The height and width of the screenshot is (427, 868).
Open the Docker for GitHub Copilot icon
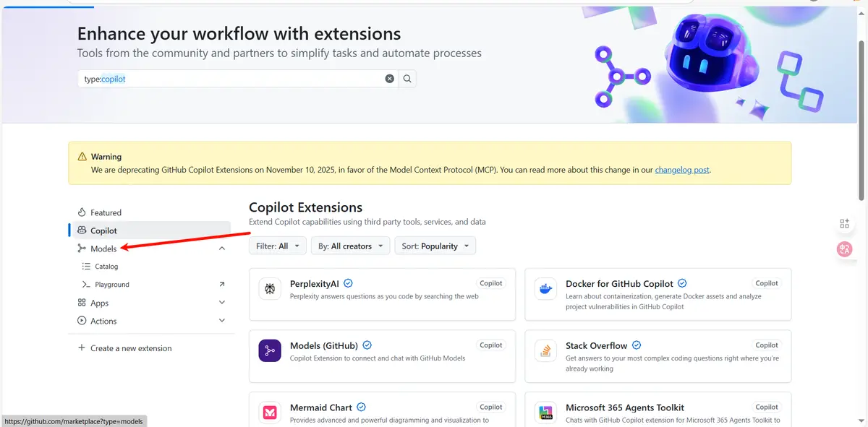click(x=545, y=289)
